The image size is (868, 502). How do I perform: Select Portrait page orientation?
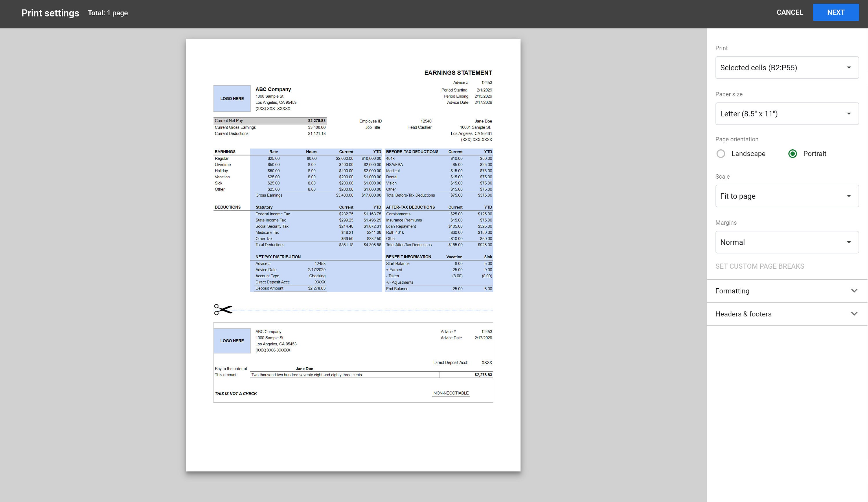(x=792, y=154)
